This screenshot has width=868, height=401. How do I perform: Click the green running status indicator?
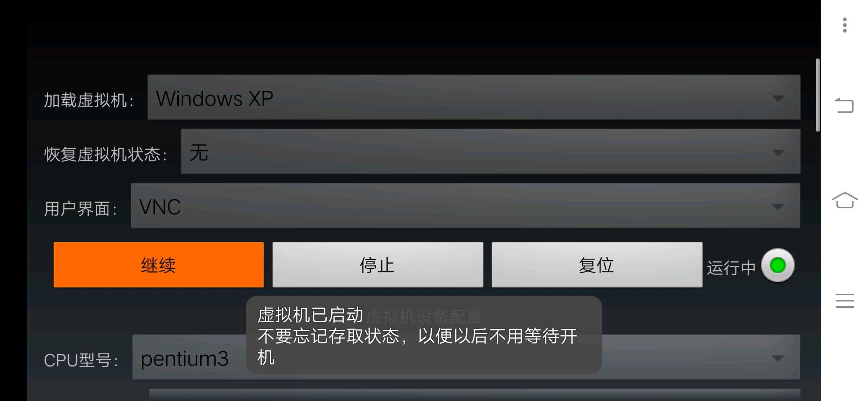coord(777,265)
